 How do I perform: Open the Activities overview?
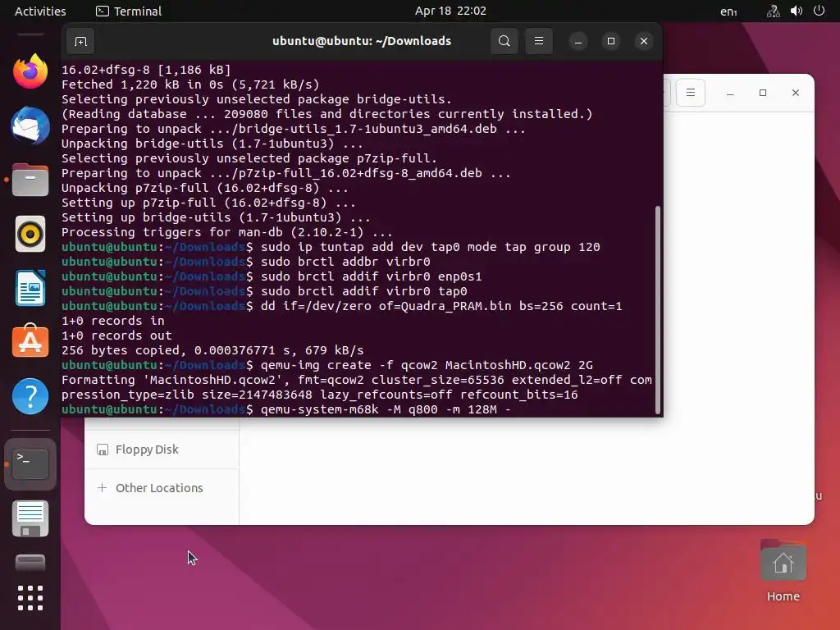coord(40,11)
